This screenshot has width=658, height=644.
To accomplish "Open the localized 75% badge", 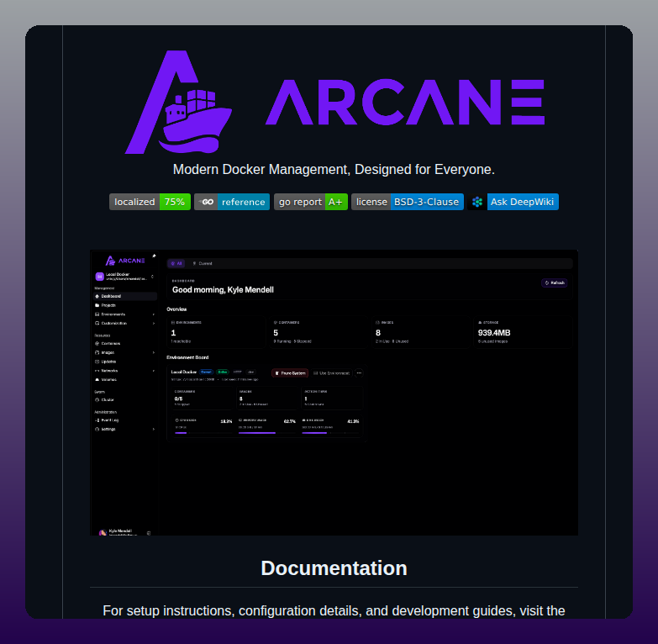I will [150, 202].
